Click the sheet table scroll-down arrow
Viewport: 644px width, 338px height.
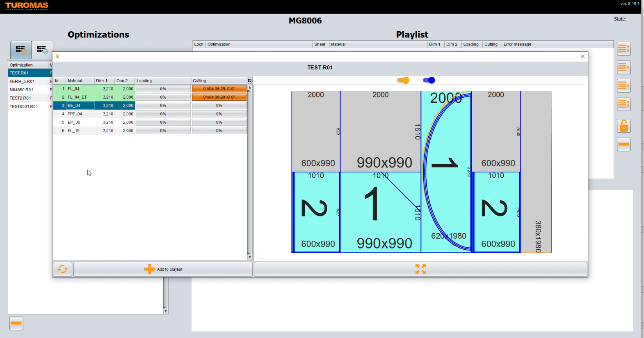click(249, 257)
